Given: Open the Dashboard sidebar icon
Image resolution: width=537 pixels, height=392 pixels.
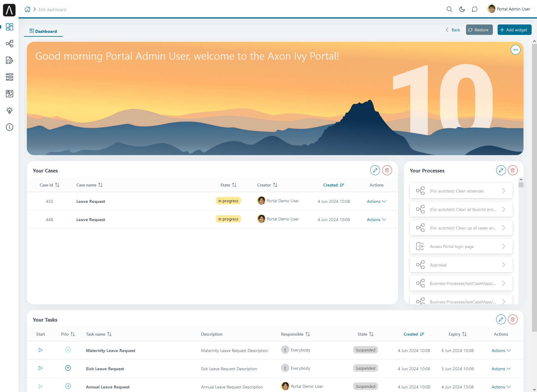Looking at the screenshot, I should tap(10, 27).
